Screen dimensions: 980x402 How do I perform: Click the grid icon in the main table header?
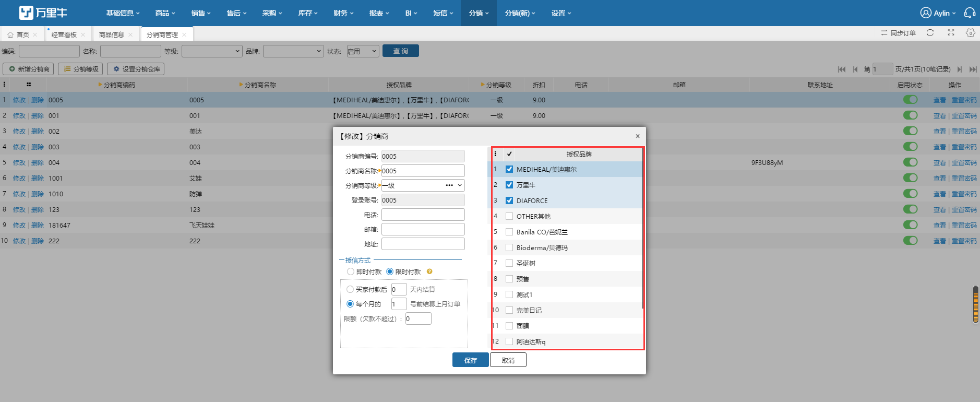coord(29,84)
